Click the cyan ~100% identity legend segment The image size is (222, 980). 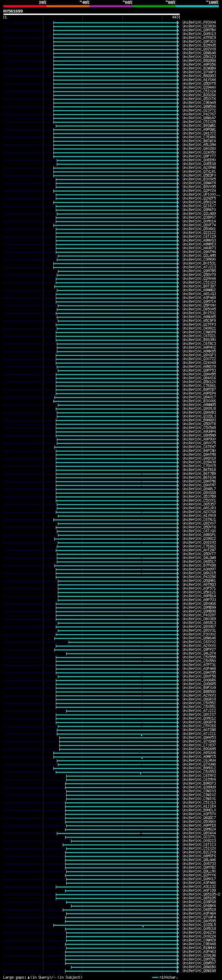pyautogui.click(x=197, y=7)
